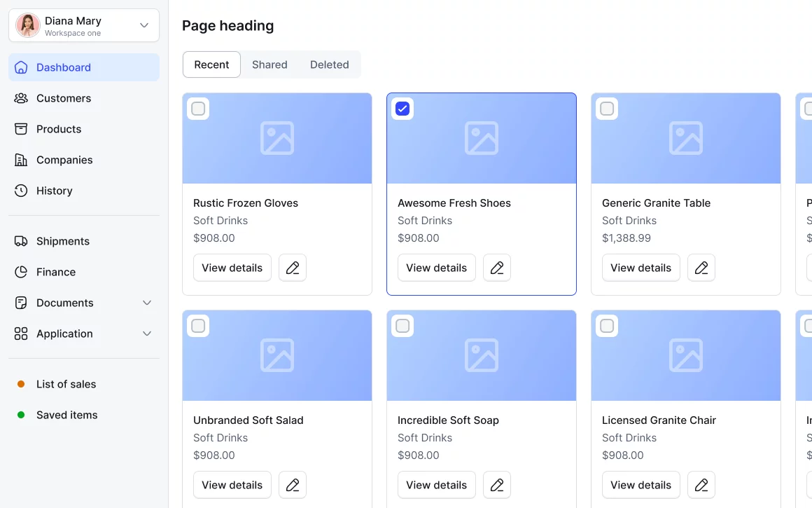This screenshot has height=508, width=812.
Task: Click edit pencil icon for Generic Granite Table
Action: point(701,268)
